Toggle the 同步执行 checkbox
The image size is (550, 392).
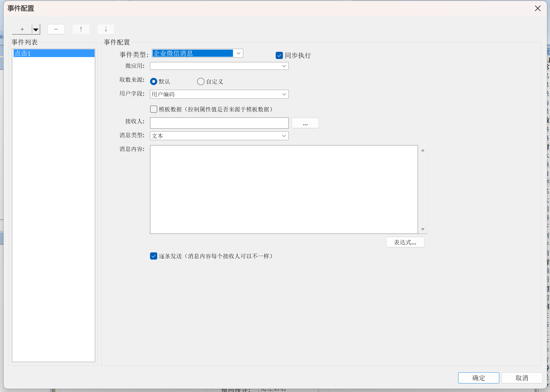click(279, 55)
